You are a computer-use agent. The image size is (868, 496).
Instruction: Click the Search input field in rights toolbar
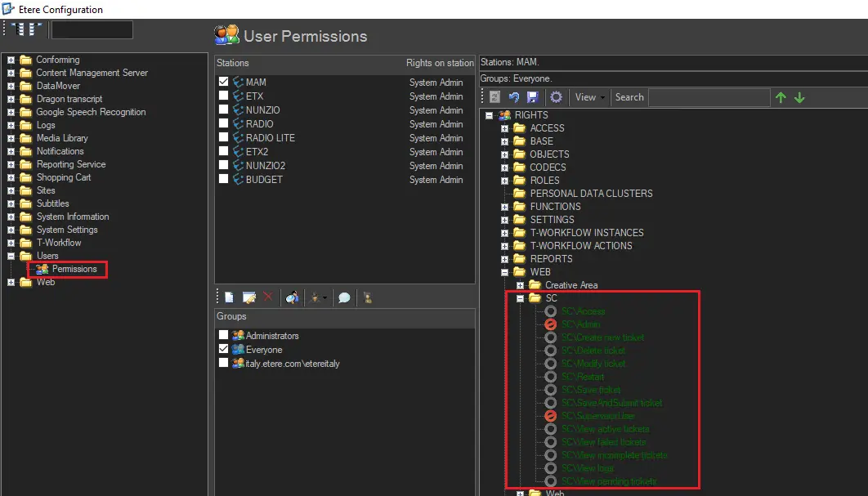[x=709, y=97]
